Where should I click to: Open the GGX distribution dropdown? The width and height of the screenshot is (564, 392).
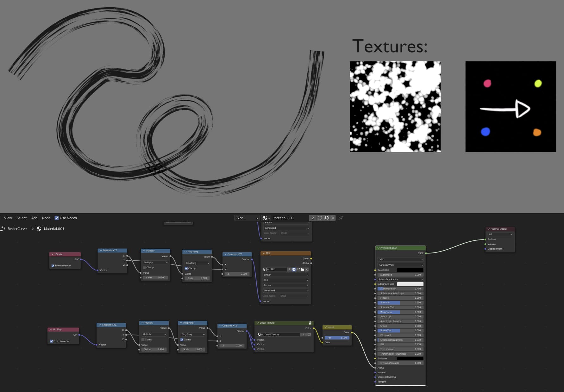click(400, 259)
